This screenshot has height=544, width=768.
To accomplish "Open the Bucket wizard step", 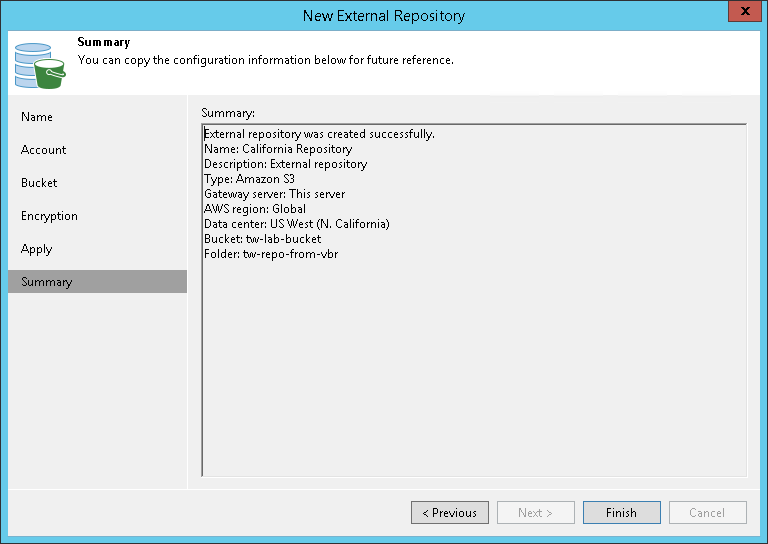I will click(39, 183).
